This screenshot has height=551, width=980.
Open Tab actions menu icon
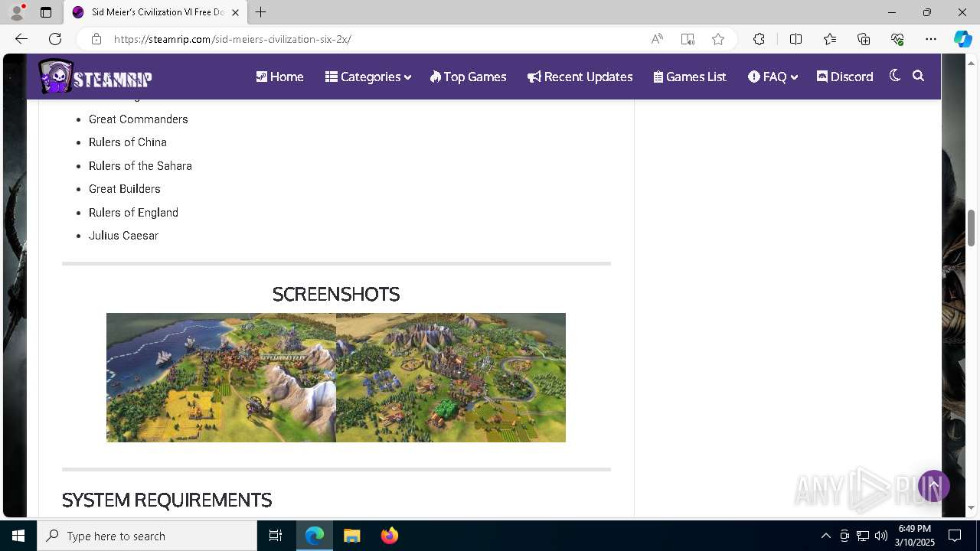[x=46, y=12]
